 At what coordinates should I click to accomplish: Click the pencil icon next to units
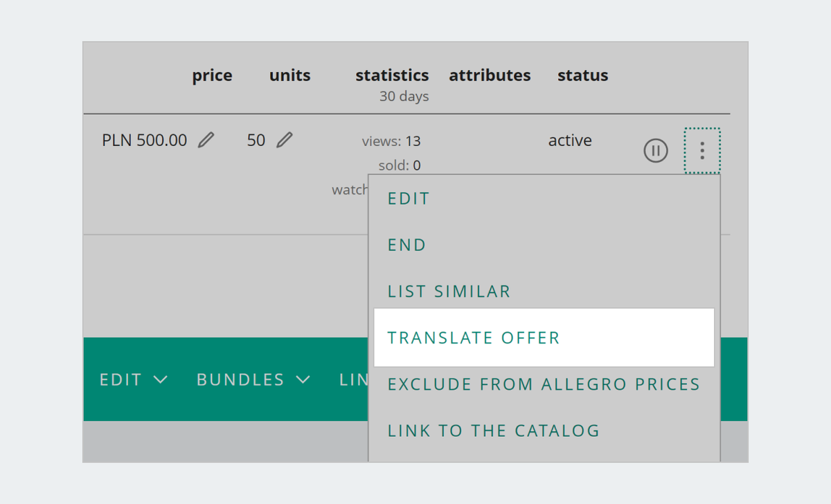[284, 141]
